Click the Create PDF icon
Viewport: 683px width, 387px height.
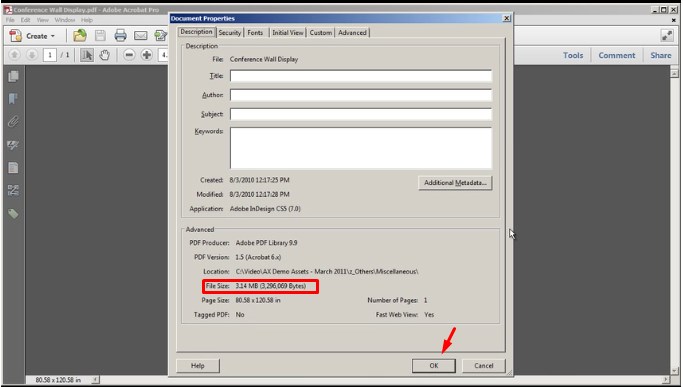coord(16,36)
